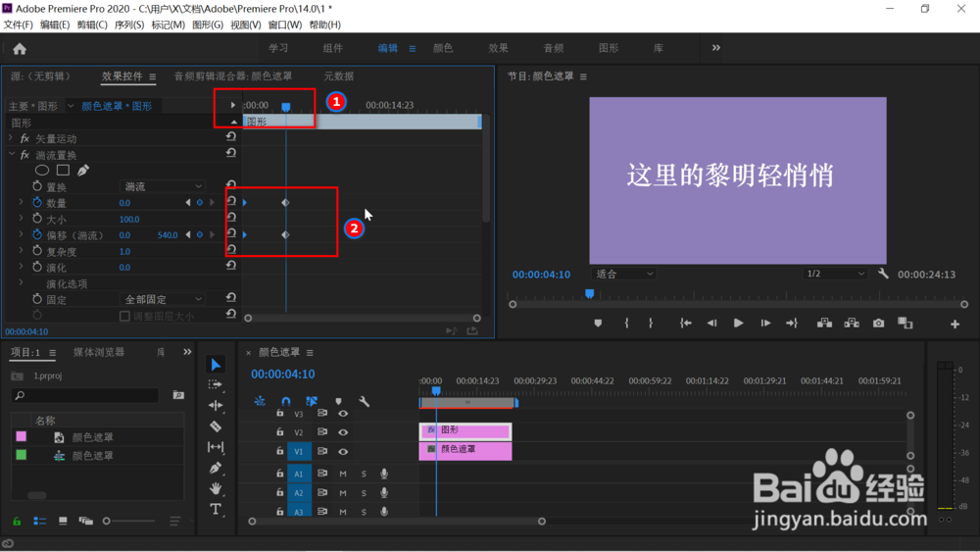This screenshot has width=980, height=552.
Task: Open the 置换 type dropdown showing 湍流
Action: coord(162,186)
